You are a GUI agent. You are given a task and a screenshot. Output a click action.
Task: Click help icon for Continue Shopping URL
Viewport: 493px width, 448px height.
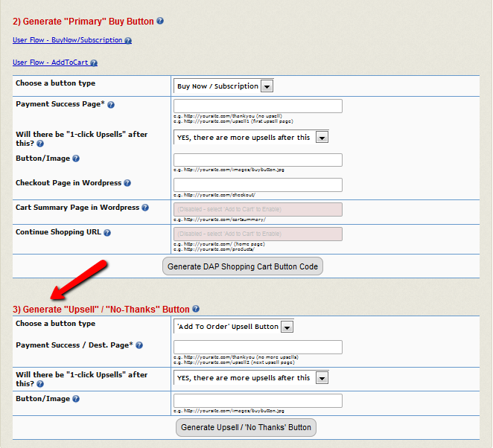point(107,233)
